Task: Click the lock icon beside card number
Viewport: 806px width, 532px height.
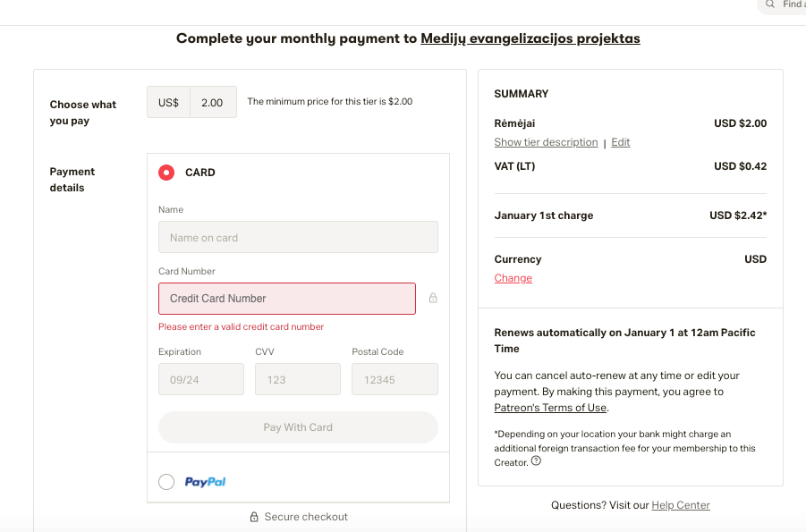Action: coord(433,298)
